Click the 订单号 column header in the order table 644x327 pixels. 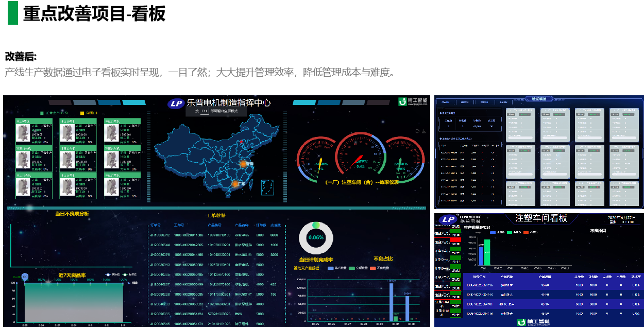point(155,225)
